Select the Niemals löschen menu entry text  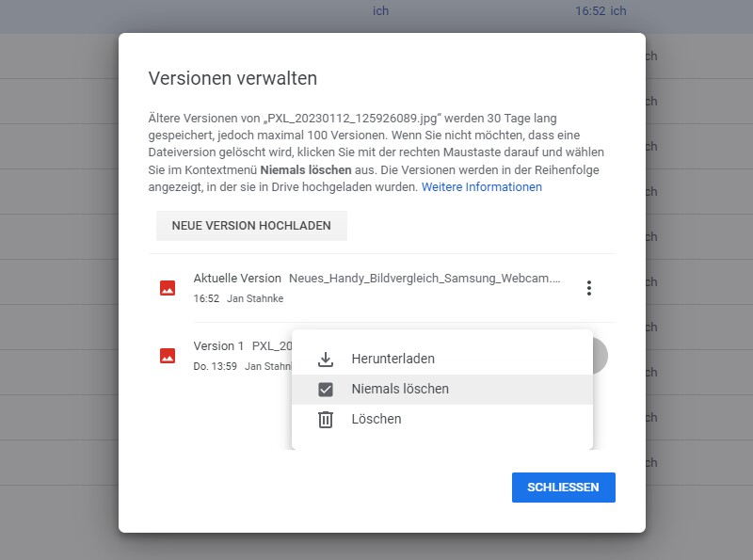point(400,389)
